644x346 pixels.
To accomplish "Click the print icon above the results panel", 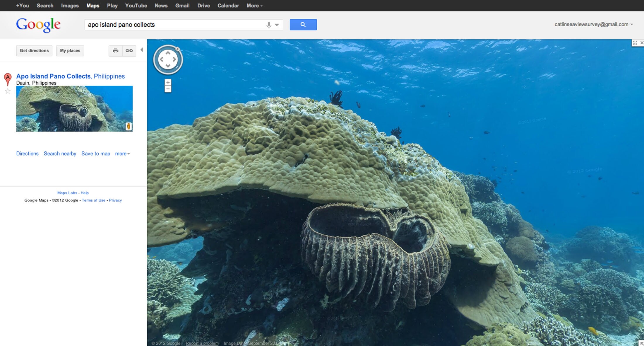I will (115, 51).
